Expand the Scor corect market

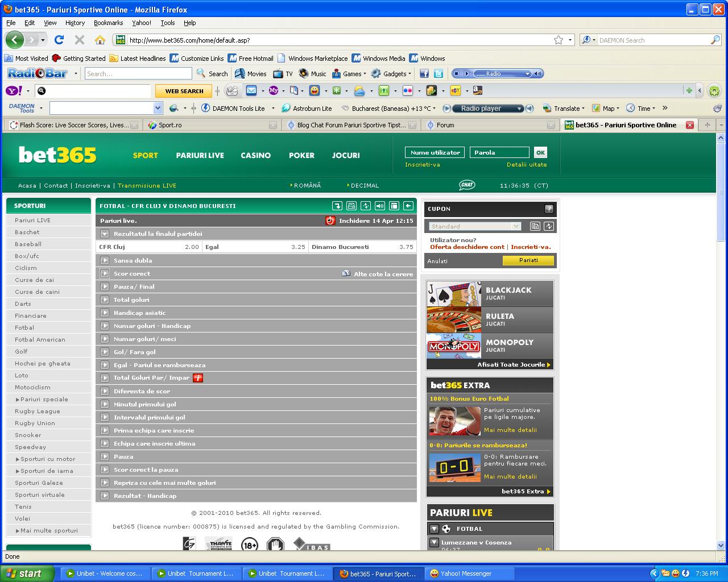click(x=104, y=273)
